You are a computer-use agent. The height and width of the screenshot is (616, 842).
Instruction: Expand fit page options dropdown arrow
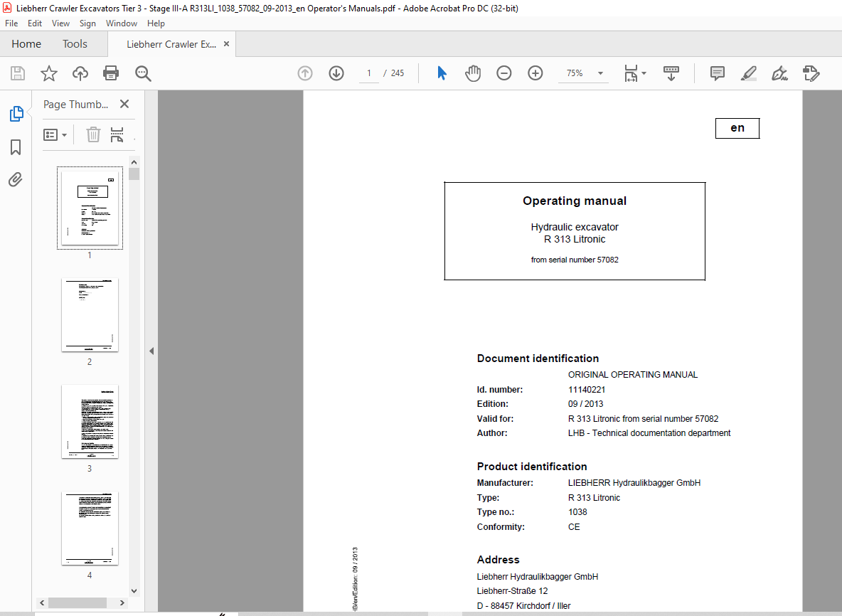(x=644, y=73)
